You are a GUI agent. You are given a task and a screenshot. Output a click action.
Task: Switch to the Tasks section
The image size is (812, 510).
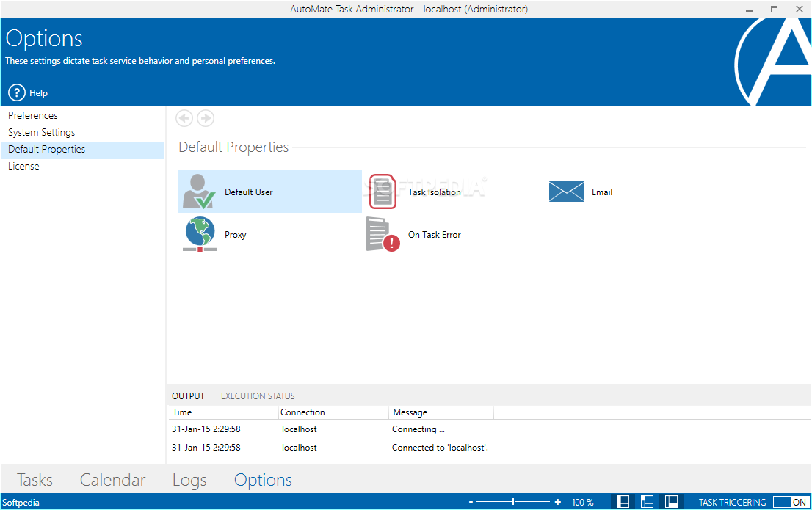(x=35, y=480)
